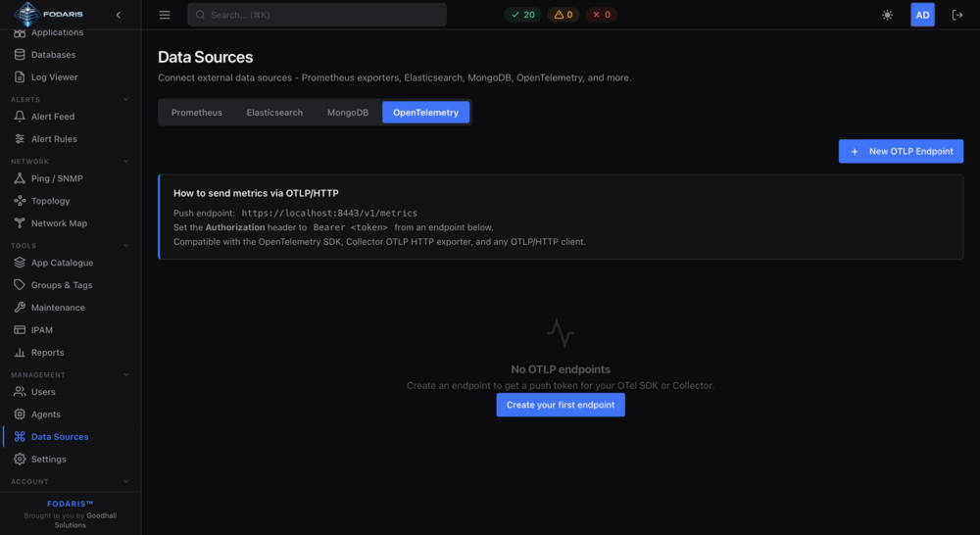Click Create your first endpoint button
980x535 pixels.
561,406
